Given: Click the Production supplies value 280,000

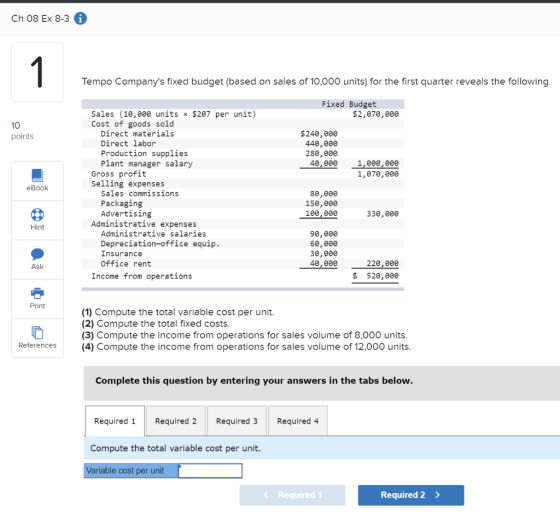Looking at the screenshot, I should (321, 153).
